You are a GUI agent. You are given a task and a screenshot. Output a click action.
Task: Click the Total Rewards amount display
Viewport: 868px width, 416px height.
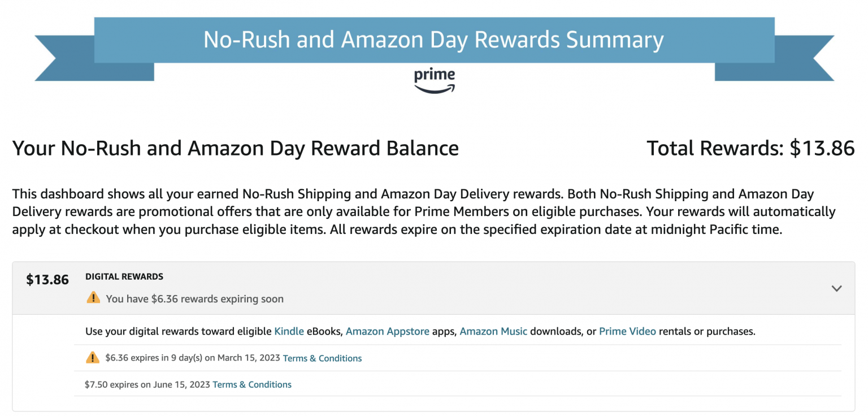point(750,148)
